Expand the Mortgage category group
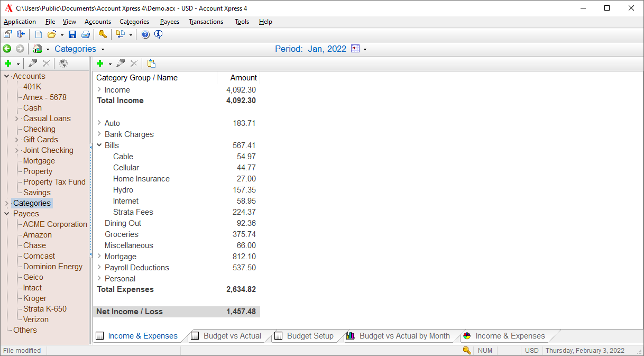This screenshot has height=356, width=644. [99, 257]
